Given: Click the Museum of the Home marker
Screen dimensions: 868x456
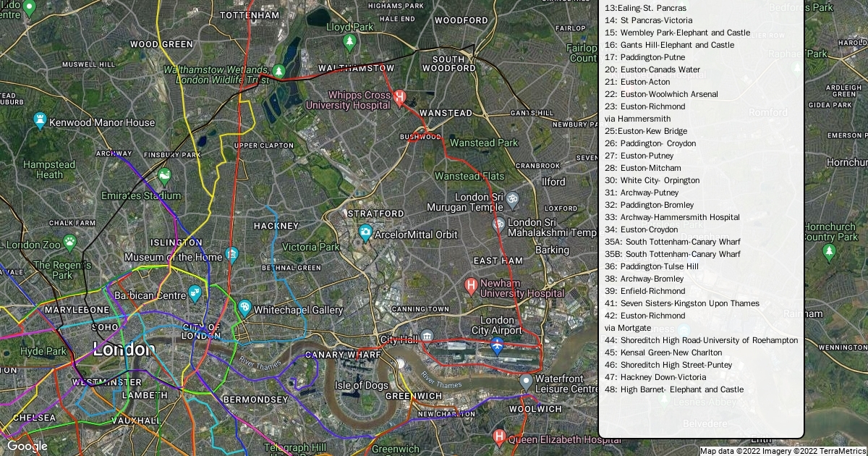Looking at the screenshot, I should tap(231, 255).
